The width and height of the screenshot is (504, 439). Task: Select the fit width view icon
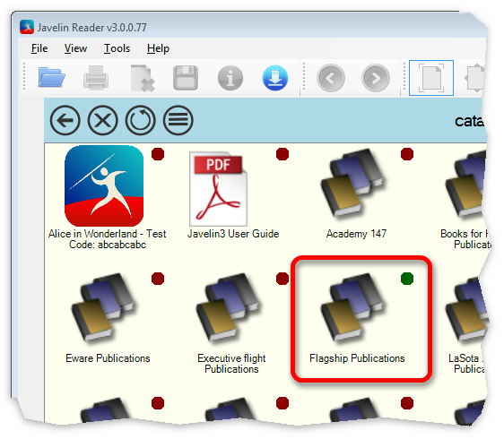click(474, 78)
